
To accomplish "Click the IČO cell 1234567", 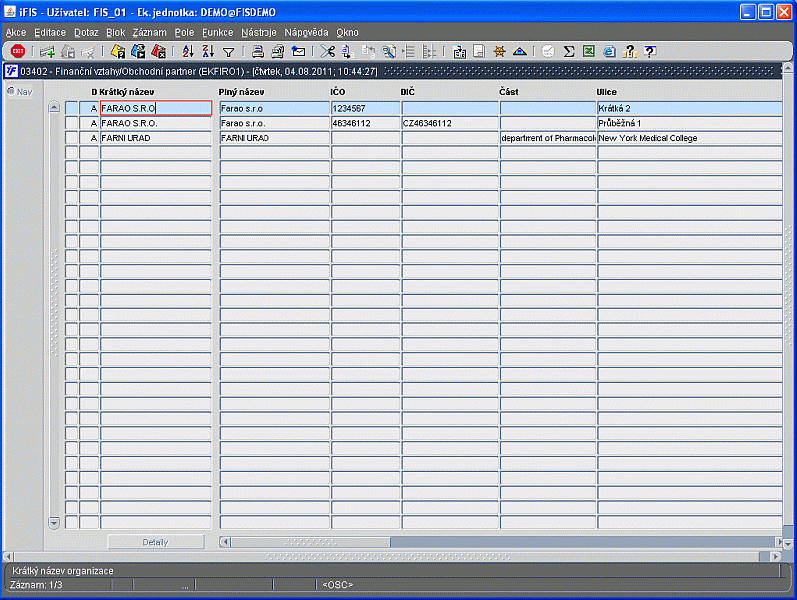I will pyautogui.click(x=365, y=108).
